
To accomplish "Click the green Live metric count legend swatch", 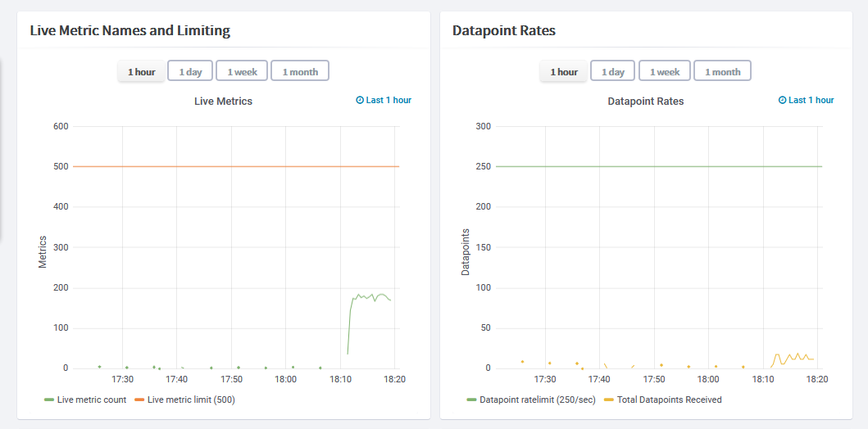I will click(x=49, y=400).
